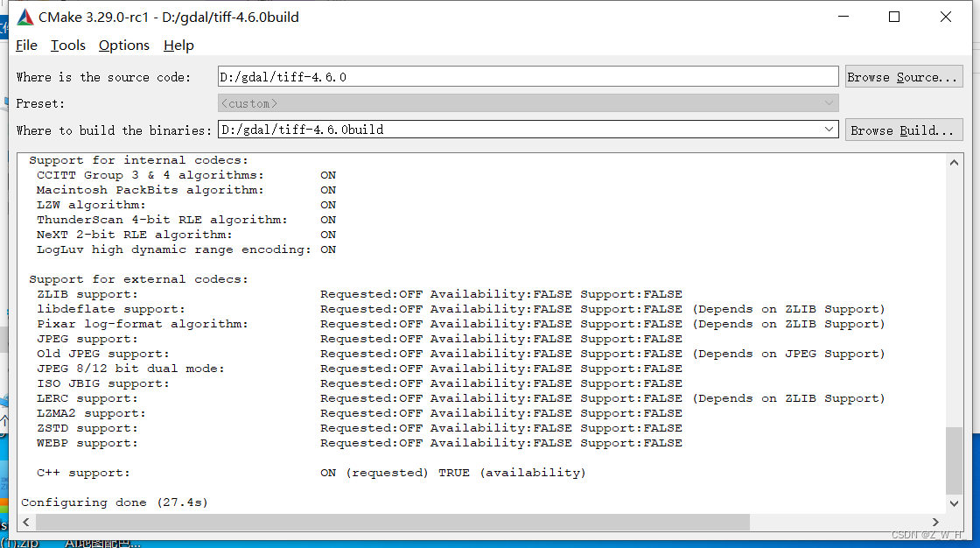Click the 'Preset:' label
Viewport: 980px width, 548px height.
pyautogui.click(x=40, y=103)
